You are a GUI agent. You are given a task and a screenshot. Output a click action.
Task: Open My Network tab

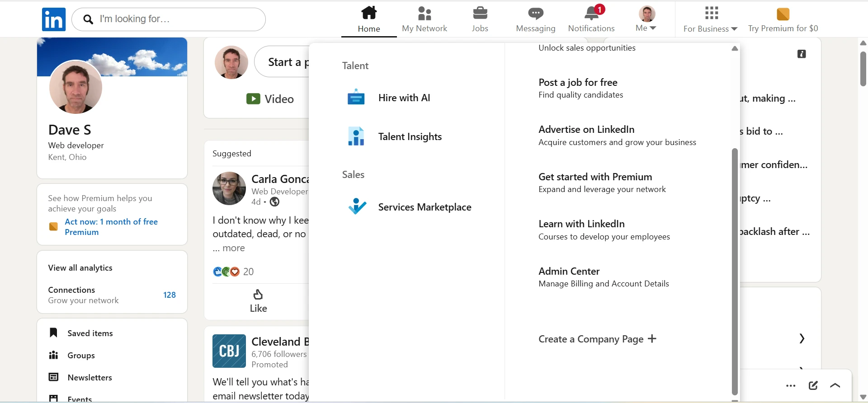425,19
